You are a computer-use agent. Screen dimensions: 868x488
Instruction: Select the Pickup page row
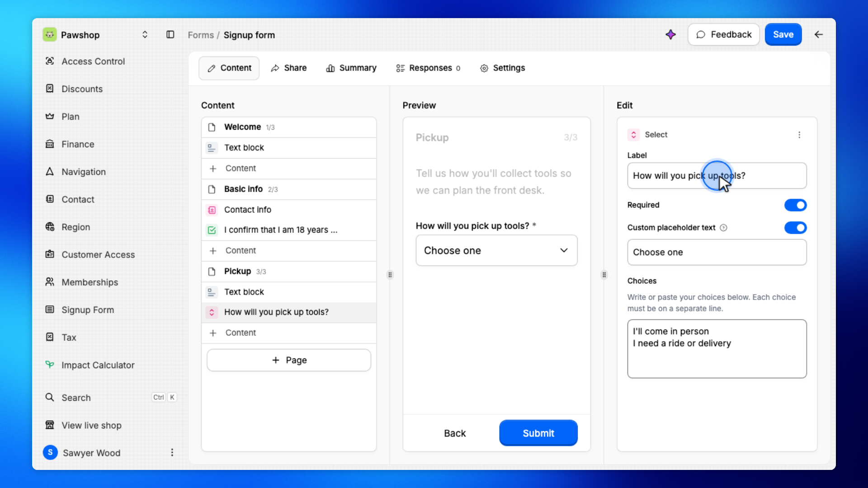pos(289,272)
